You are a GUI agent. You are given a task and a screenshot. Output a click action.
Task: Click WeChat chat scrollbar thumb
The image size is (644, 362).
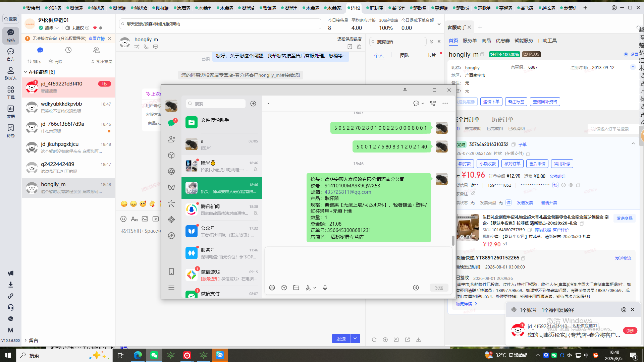tap(453, 240)
